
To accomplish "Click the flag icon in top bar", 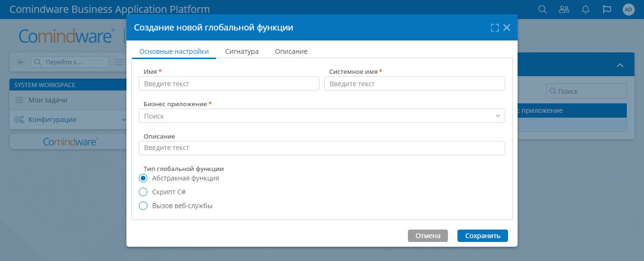I will [607, 10].
